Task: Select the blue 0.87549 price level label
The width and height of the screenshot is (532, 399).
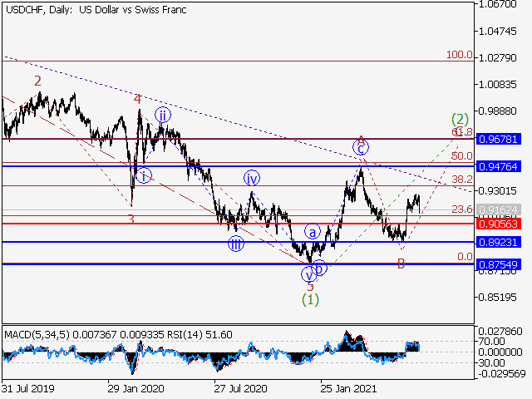Action: point(499,264)
